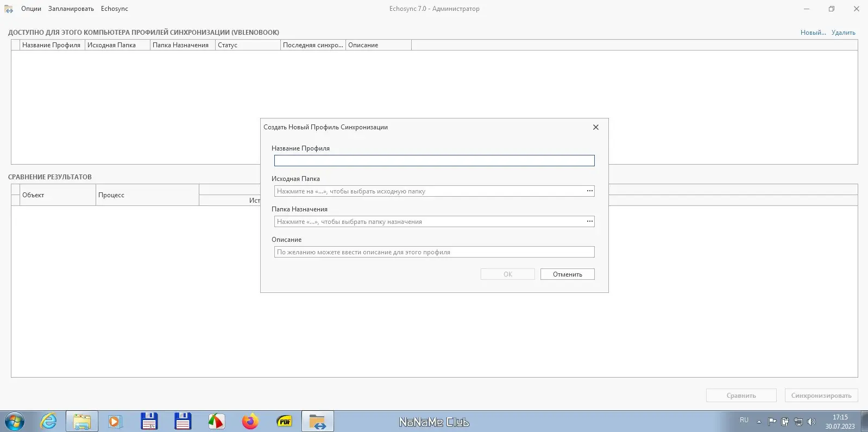Screen dimensions: 868x432
Task: Click the Echosync folder-sync icon in the taskbar
Action: point(318,422)
